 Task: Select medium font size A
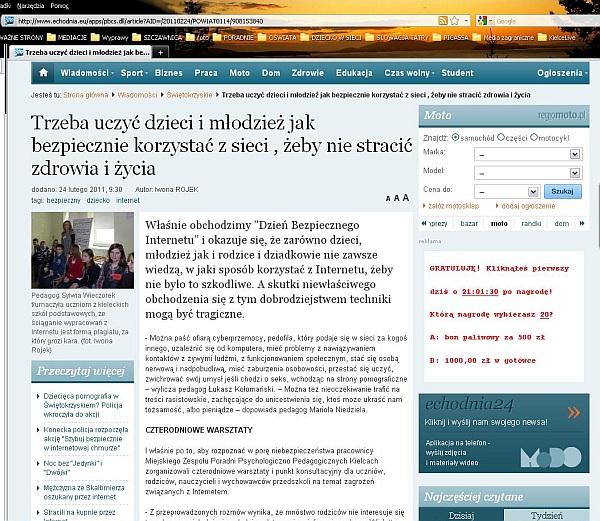tap(396, 198)
